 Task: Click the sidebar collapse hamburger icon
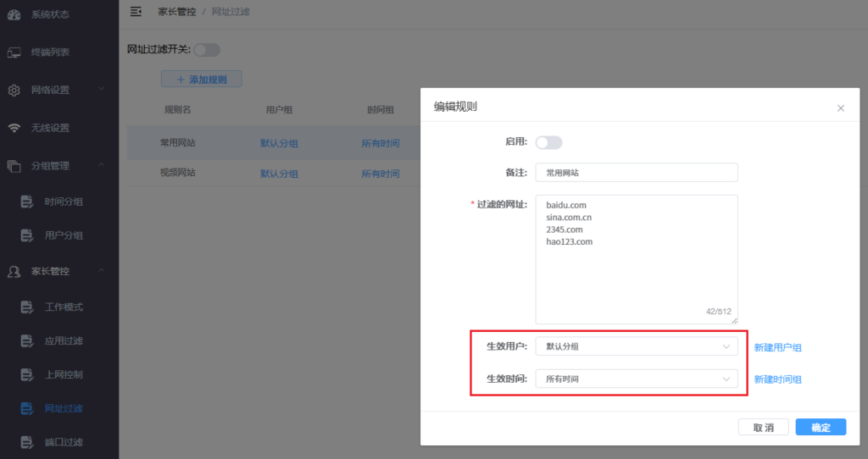point(136,12)
